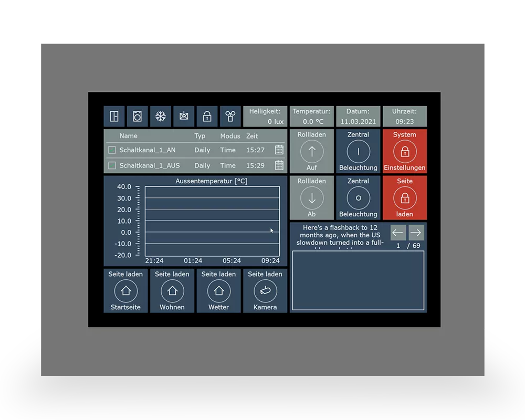Viewport: 525px width, 420px height.
Task: Toggle the Schaltkanal_1_AN checkbox
Action: [112, 150]
